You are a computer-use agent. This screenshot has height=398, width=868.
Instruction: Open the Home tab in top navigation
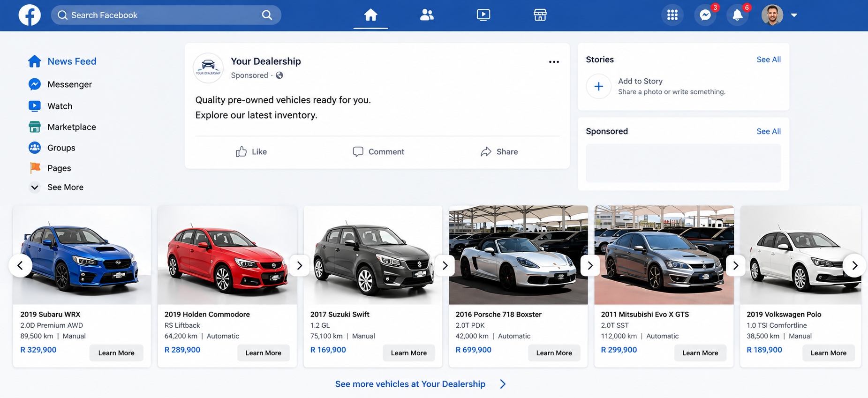coord(370,15)
